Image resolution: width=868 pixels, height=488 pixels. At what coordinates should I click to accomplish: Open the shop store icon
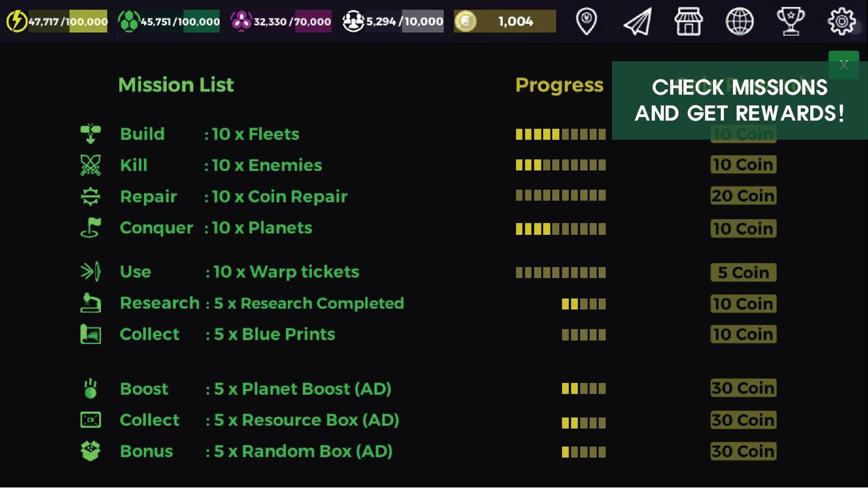(x=689, y=22)
